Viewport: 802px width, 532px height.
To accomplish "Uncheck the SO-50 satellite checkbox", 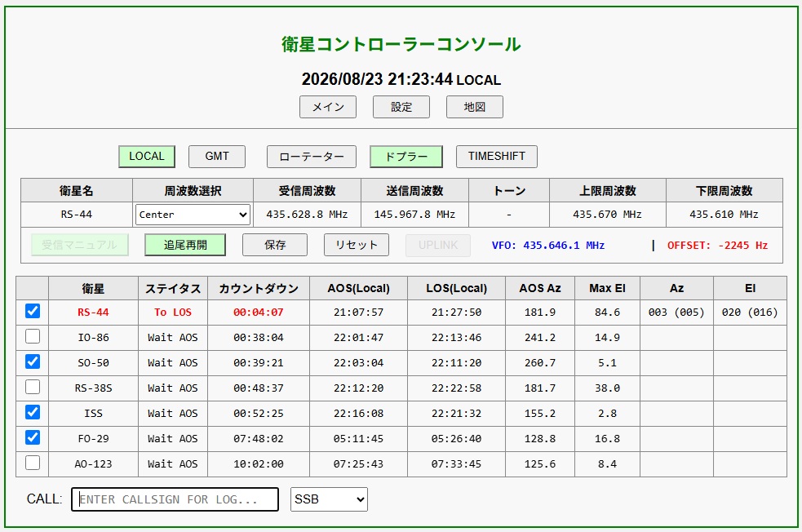I will [x=33, y=361].
